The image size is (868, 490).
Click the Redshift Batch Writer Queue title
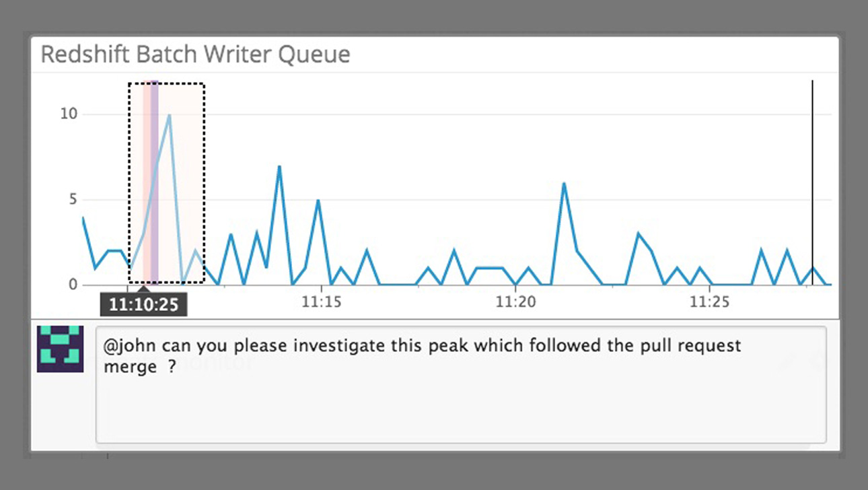tap(195, 55)
